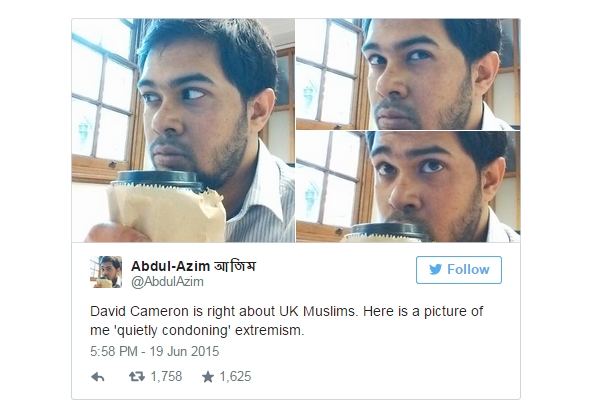Click the reply arrow icon

98,377
